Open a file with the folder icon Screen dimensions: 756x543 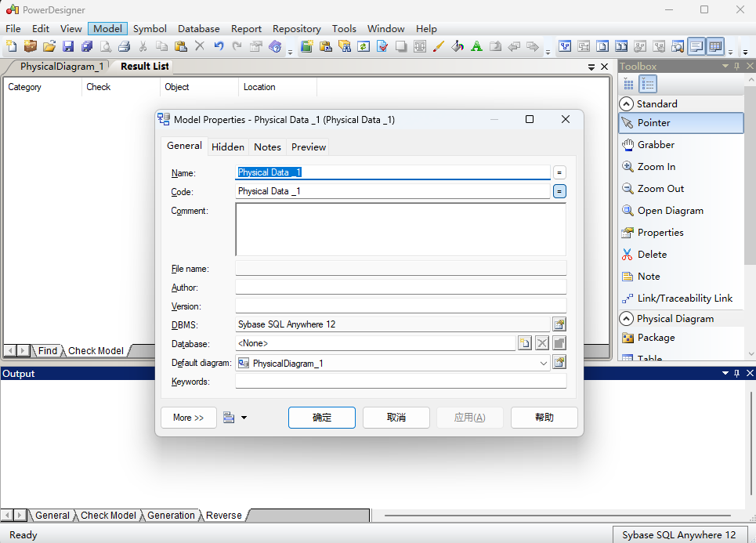click(x=49, y=46)
